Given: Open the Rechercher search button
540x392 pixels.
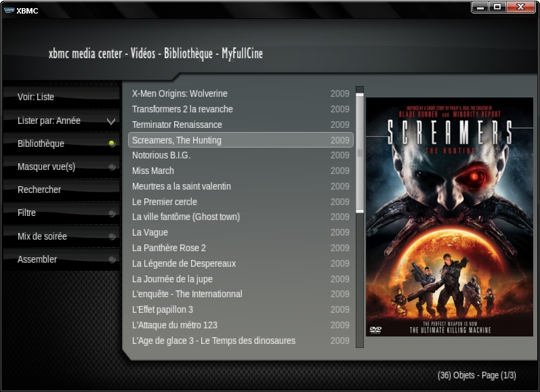Looking at the screenshot, I should [x=62, y=190].
